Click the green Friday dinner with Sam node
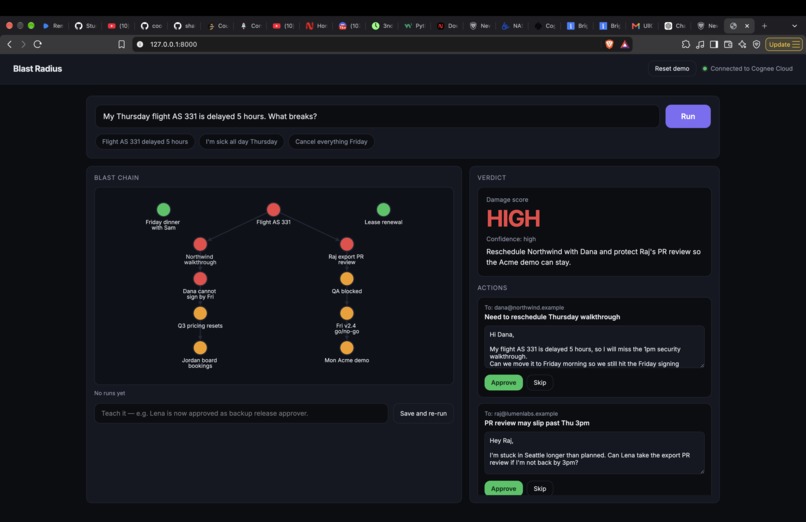This screenshot has height=522, width=806. click(163, 210)
